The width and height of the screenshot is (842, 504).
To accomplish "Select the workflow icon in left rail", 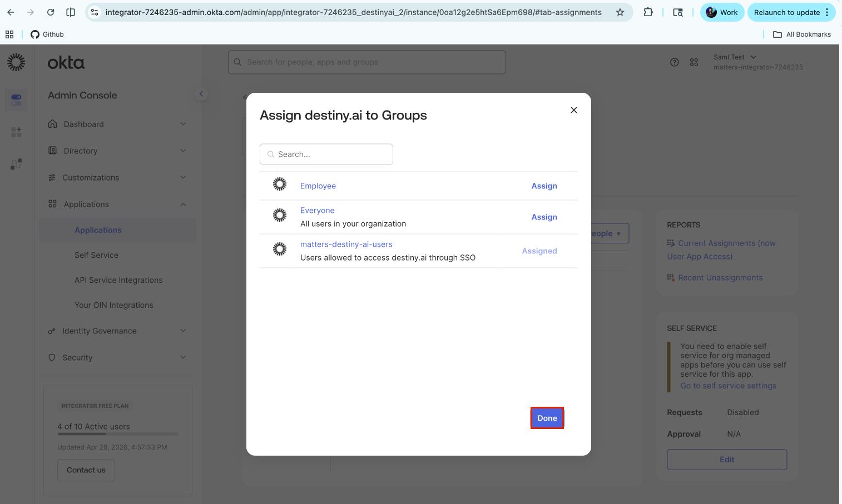I will [x=16, y=164].
